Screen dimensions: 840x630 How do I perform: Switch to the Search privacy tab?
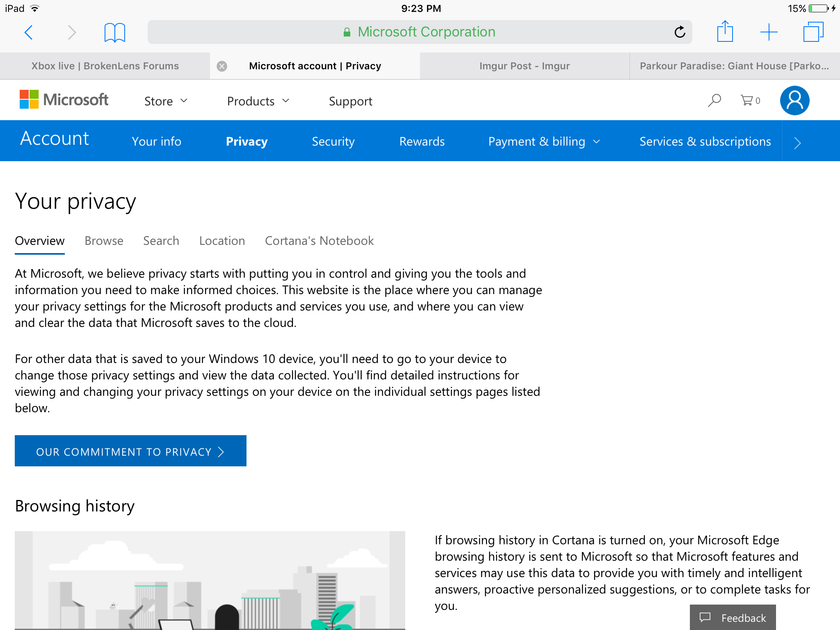click(161, 241)
